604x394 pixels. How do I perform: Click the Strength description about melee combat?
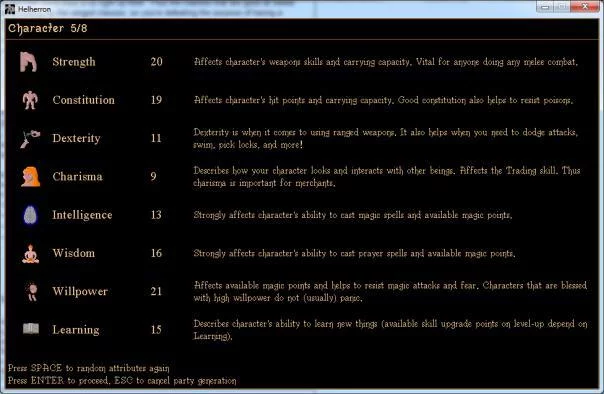tap(386, 62)
